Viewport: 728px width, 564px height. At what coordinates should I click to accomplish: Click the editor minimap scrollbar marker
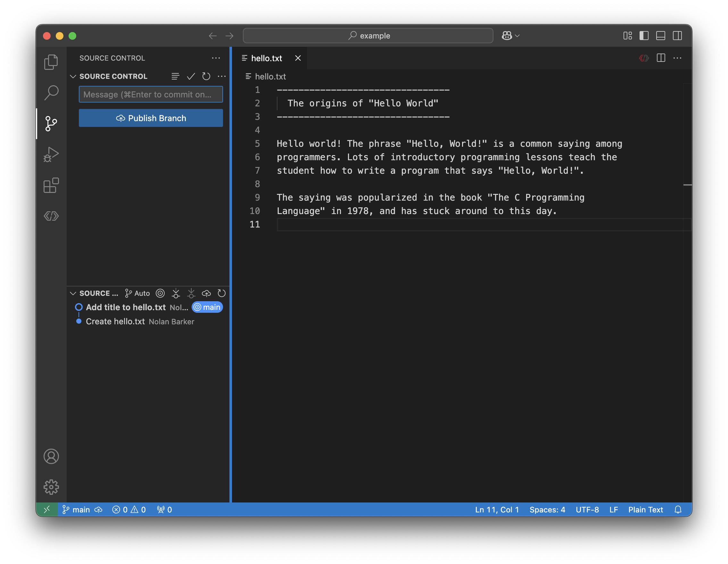click(687, 185)
